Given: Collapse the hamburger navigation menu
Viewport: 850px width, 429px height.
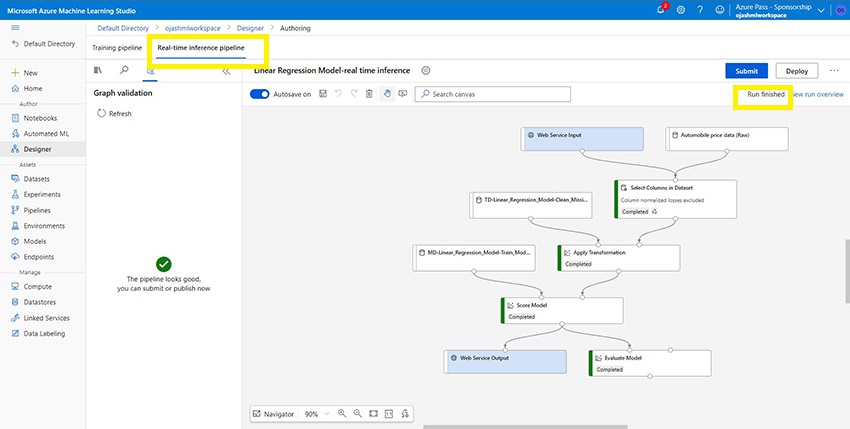Looking at the screenshot, I should click(x=14, y=28).
